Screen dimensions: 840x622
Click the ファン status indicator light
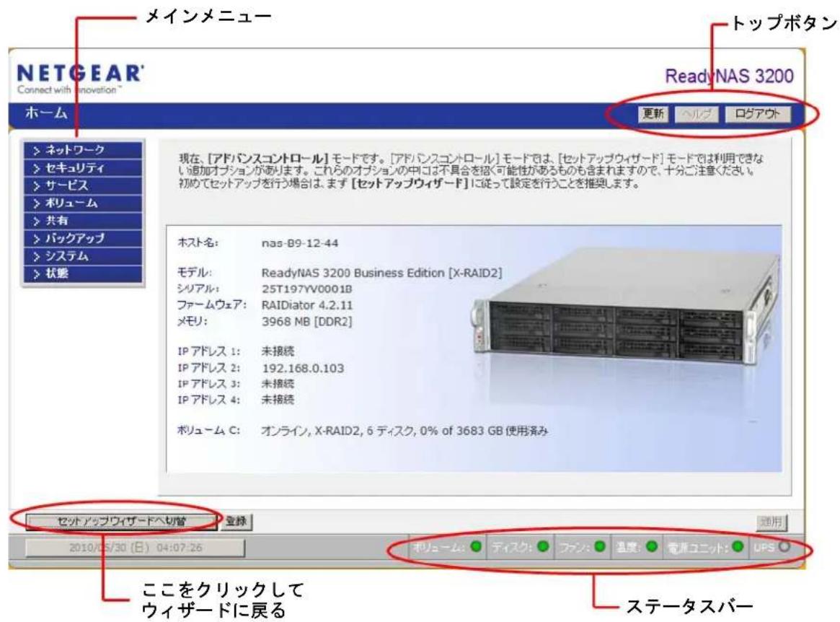click(599, 546)
